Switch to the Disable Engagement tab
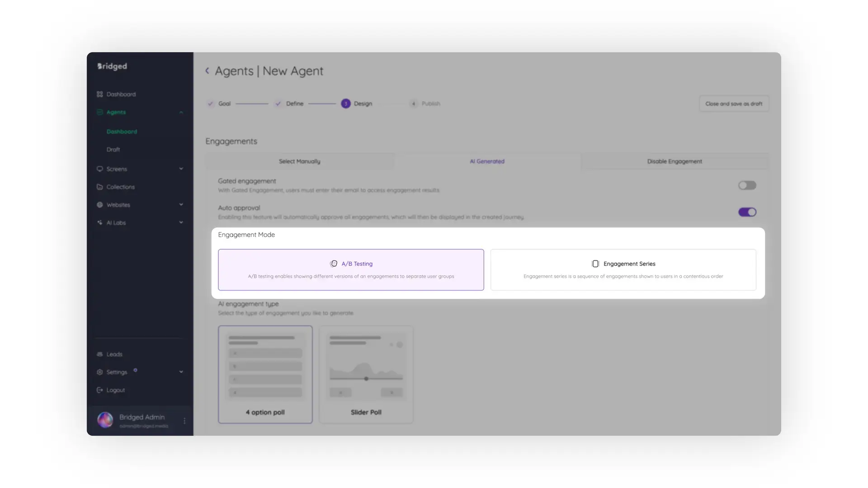Viewport: 868px width, 488px height. pos(674,161)
